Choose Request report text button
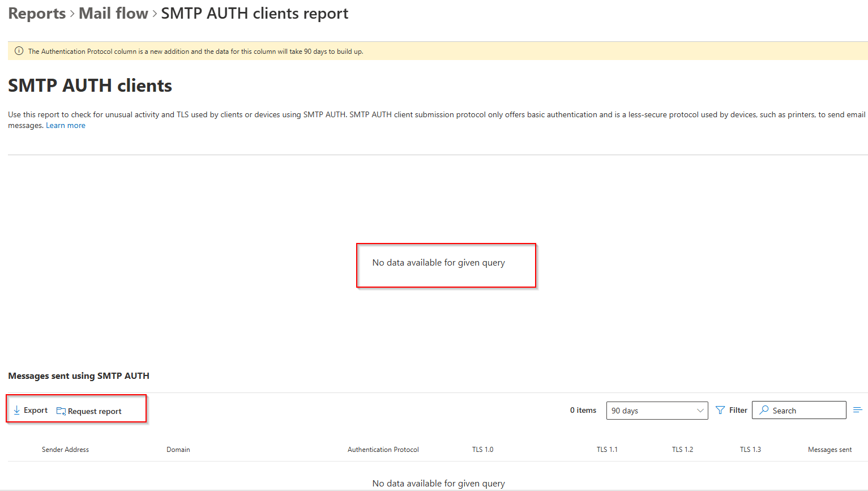 pos(95,412)
